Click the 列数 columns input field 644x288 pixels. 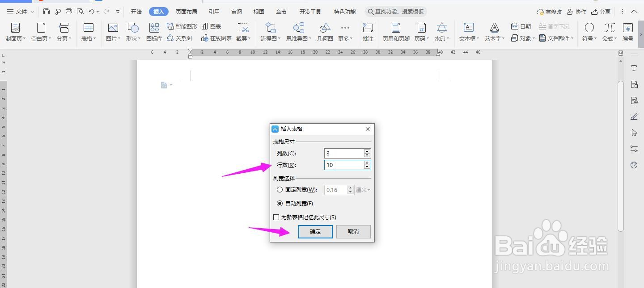coord(344,153)
